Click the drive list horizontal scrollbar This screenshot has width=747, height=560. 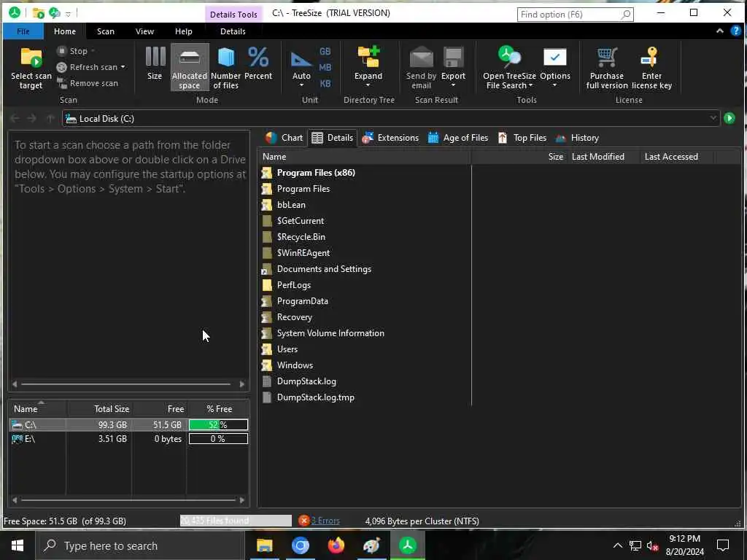[128, 500]
